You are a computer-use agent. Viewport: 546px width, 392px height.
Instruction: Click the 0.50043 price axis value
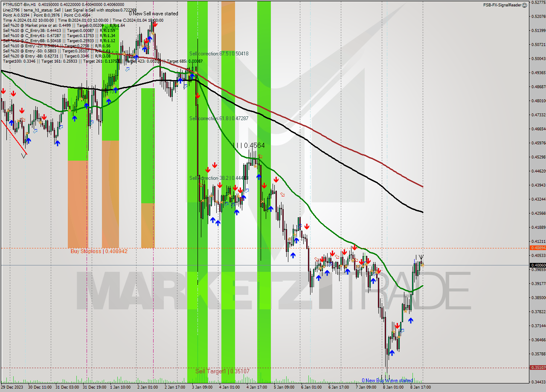tap(537, 59)
